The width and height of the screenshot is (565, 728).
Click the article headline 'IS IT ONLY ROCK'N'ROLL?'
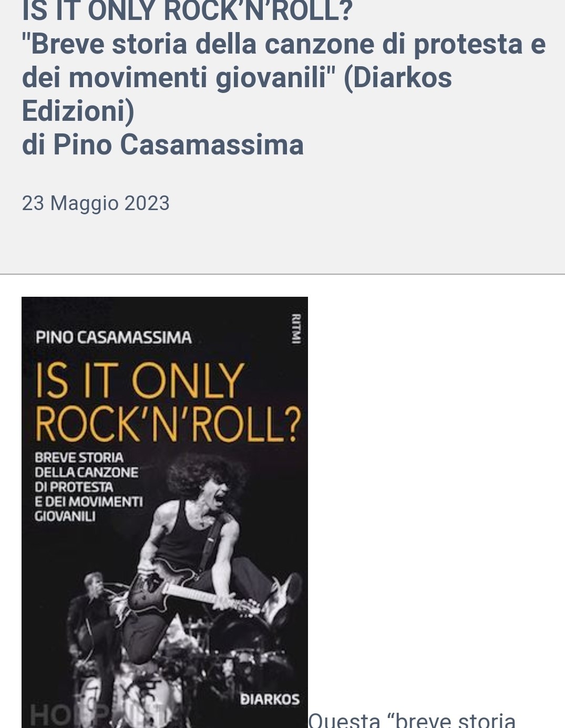point(187,12)
